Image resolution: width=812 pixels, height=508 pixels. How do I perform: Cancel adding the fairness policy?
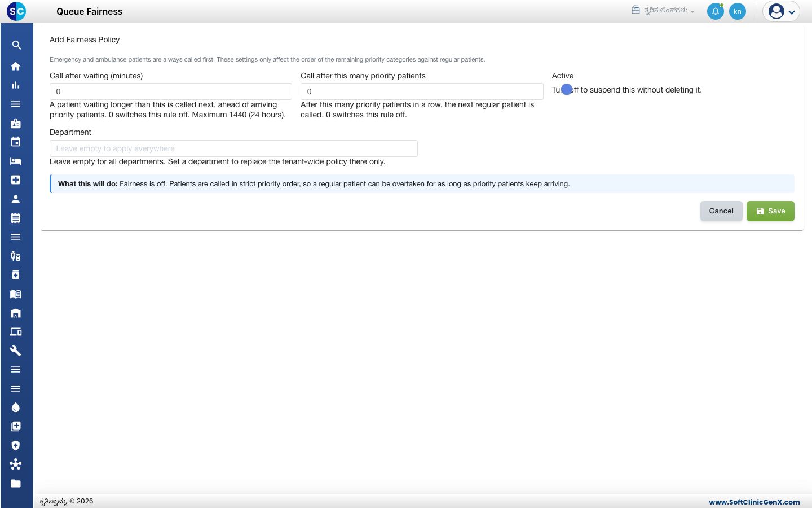point(721,211)
